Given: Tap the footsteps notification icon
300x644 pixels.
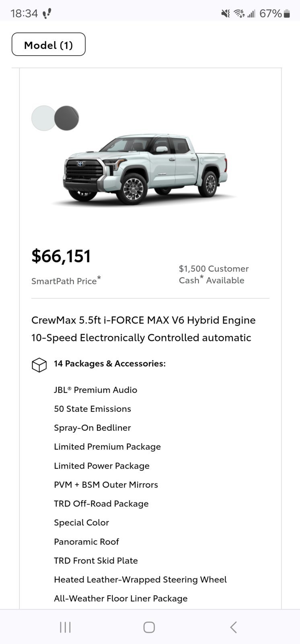Looking at the screenshot, I should pyautogui.click(x=47, y=14).
